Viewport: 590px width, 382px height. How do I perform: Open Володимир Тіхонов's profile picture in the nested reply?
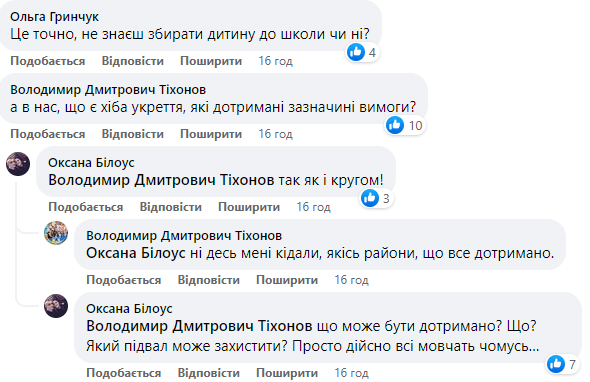56,233
